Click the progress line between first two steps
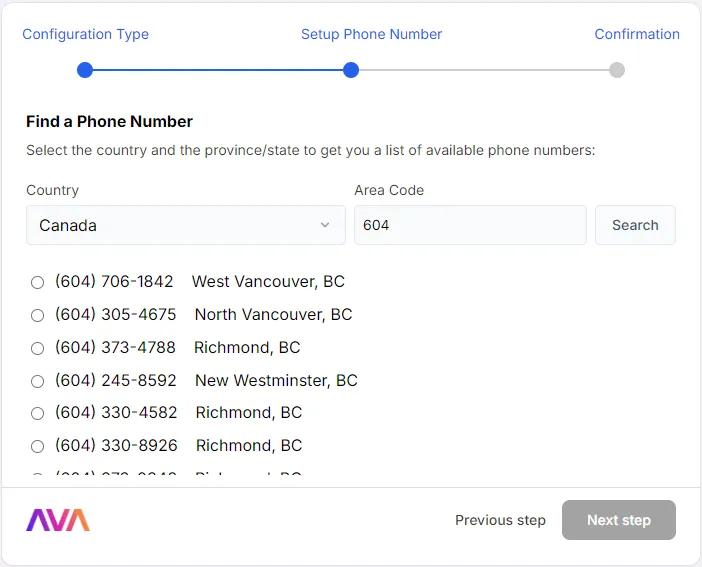The image size is (702, 567). click(218, 70)
